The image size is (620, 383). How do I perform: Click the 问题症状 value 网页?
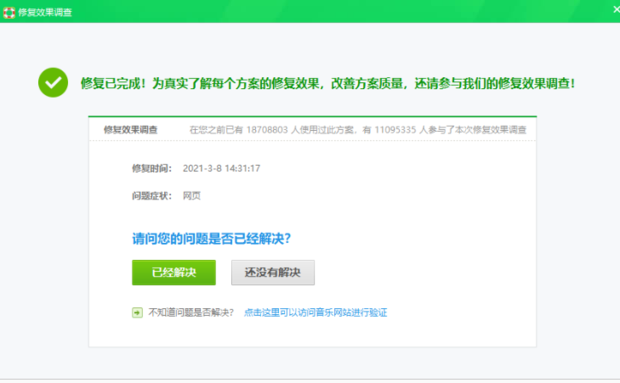pyautogui.click(x=192, y=196)
